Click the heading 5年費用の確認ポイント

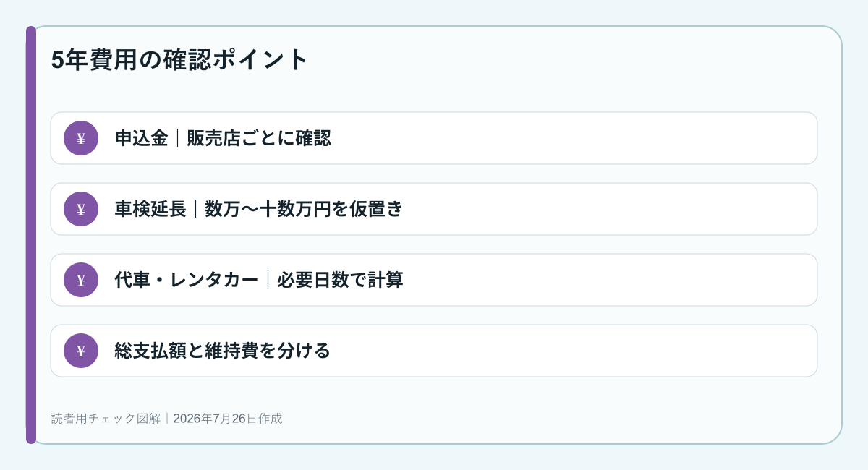[x=180, y=59]
